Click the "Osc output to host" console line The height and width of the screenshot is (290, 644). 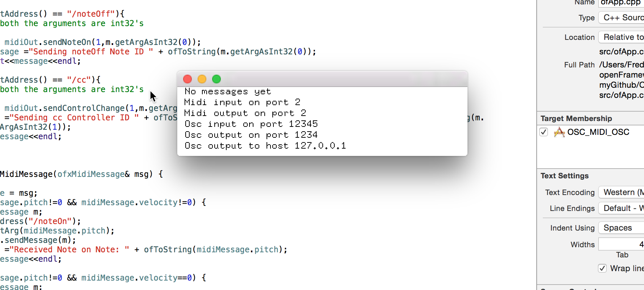[265, 146]
